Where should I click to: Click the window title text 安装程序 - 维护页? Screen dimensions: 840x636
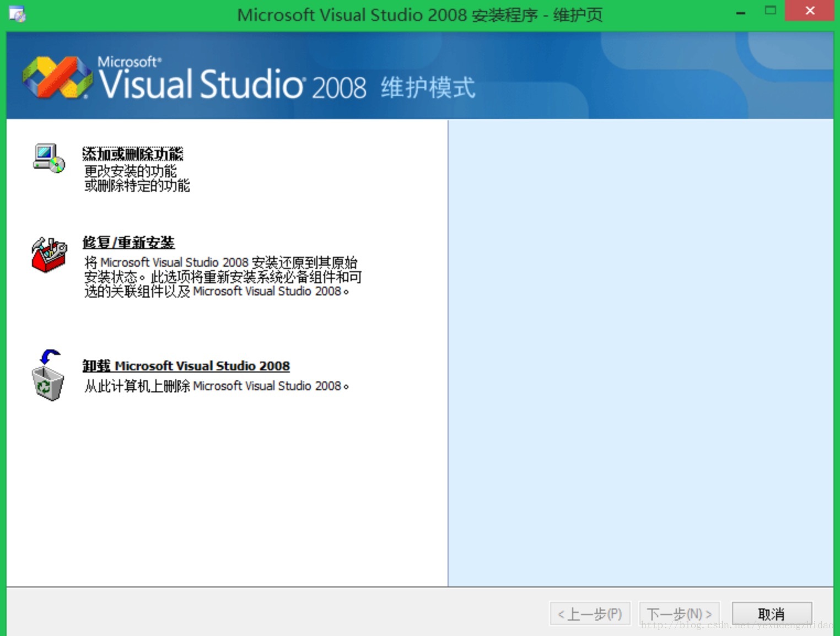tap(537, 15)
